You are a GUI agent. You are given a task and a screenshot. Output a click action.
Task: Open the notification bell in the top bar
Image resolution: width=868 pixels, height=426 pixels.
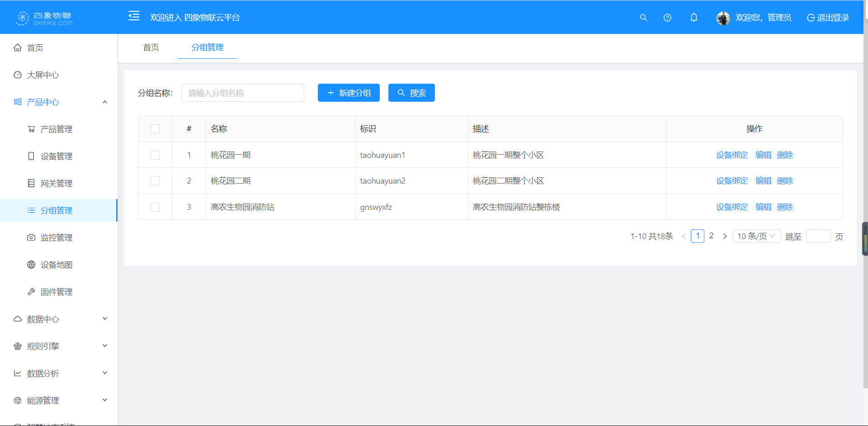[694, 18]
